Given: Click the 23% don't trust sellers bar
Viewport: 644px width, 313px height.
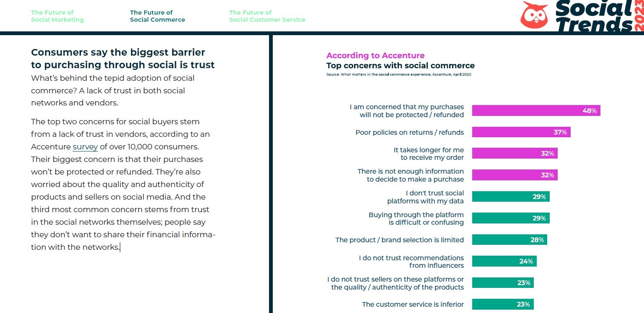Looking at the screenshot, I should (x=503, y=283).
